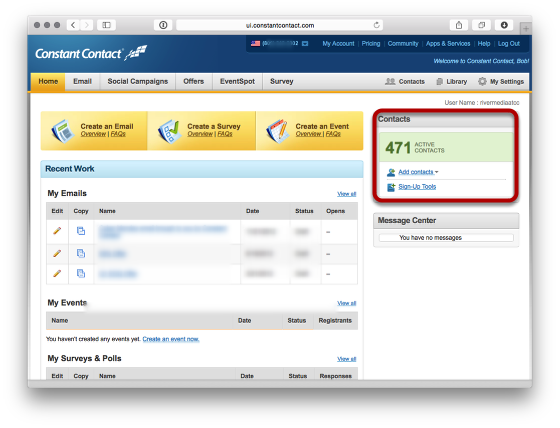The height and width of the screenshot is (428, 560).
Task: Go to the Survey tab
Action: coord(282,81)
